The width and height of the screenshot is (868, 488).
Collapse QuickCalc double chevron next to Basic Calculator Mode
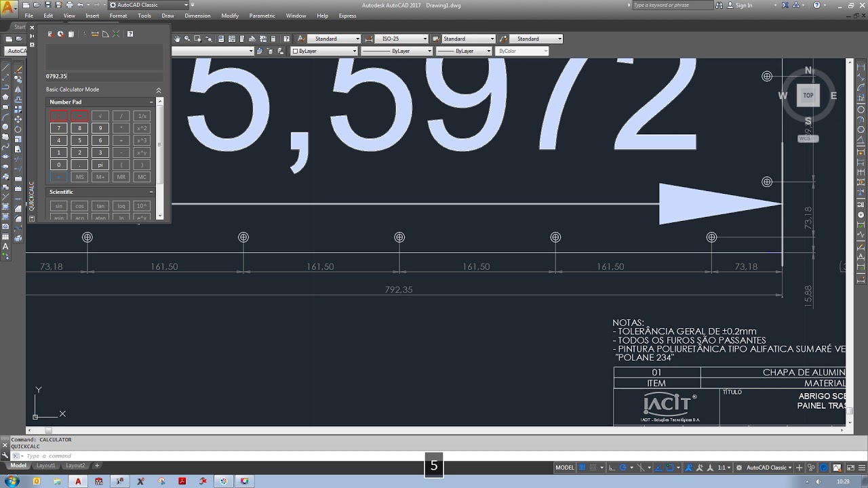(x=159, y=90)
